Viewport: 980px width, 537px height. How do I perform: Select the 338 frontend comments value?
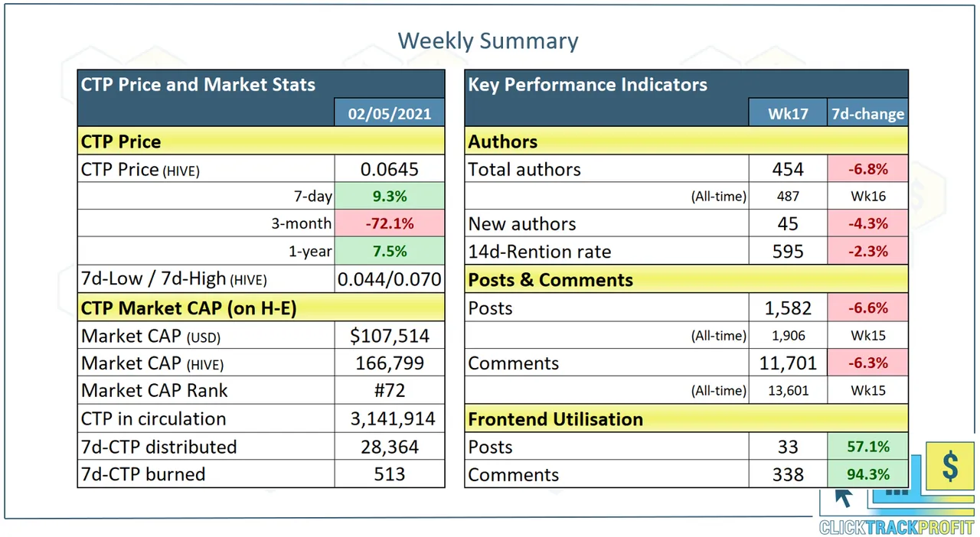click(x=788, y=474)
